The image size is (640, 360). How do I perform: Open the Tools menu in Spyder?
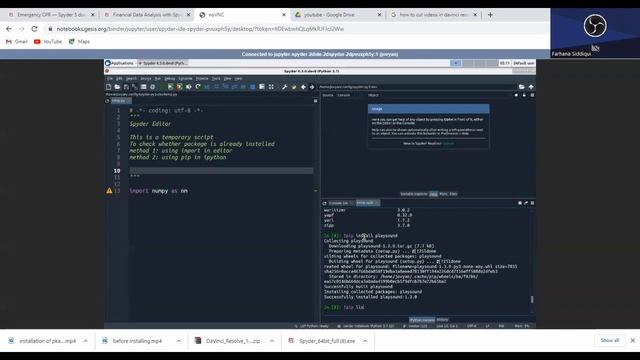click(216, 78)
